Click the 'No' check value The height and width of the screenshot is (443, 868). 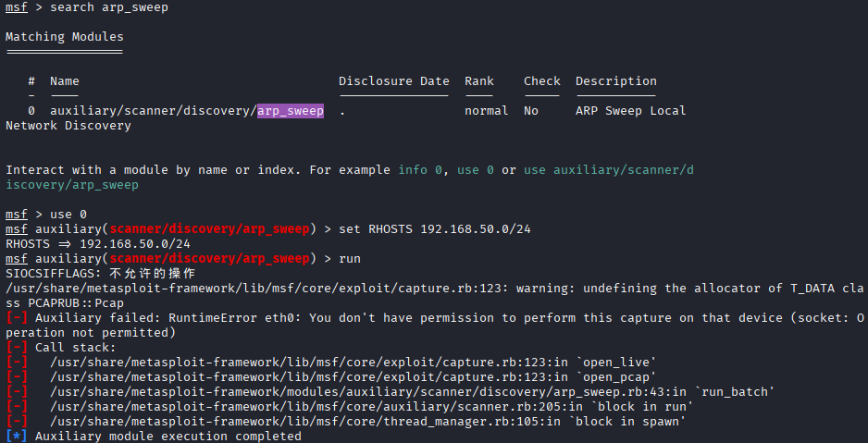[x=531, y=111]
